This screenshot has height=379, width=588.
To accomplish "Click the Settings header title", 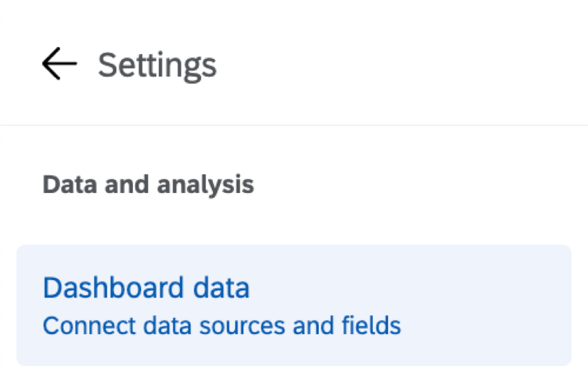I will pyautogui.click(x=157, y=65).
